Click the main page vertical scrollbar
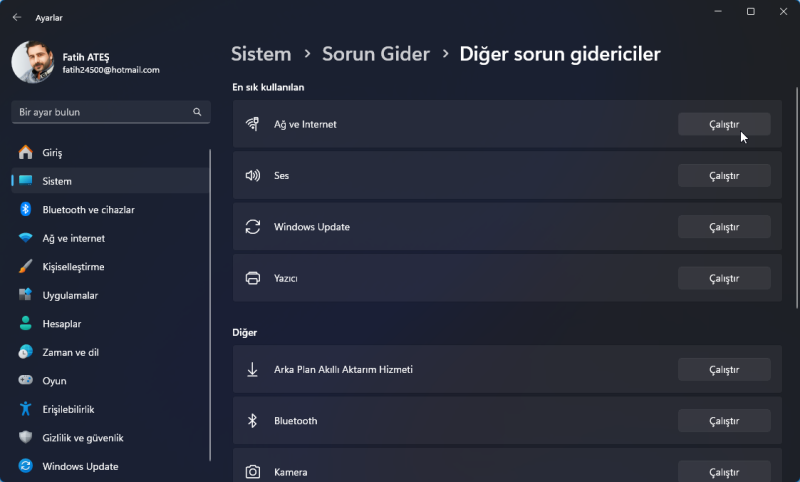Screen dimensions: 800x482 (x=797, y=198)
